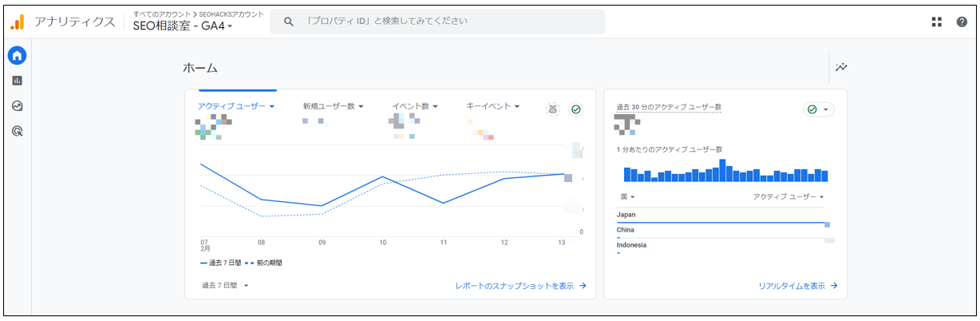Viewport: 980px width, 321px height.
Task: Expand アクティブ ユーザー metric dropdown
Action: point(236,106)
